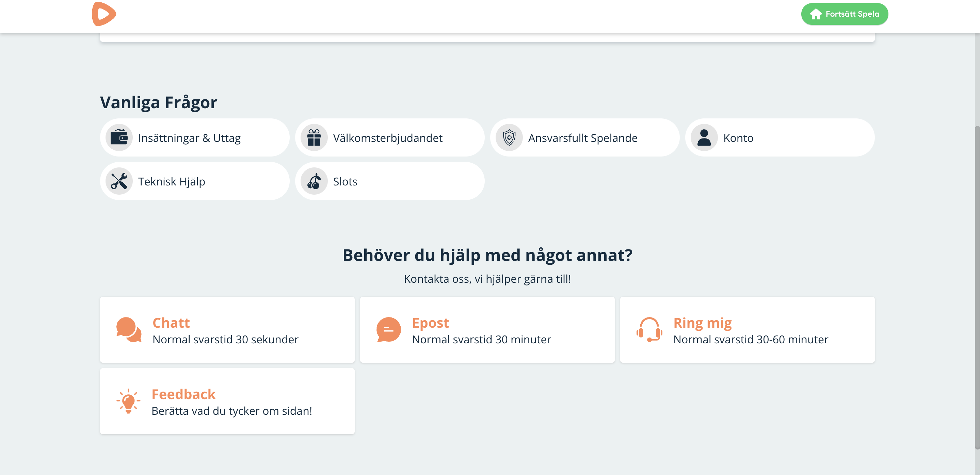Open the Välkomsterbjudandet FAQ category
Image resolution: width=980 pixels, height=475 pixels.
388,138
